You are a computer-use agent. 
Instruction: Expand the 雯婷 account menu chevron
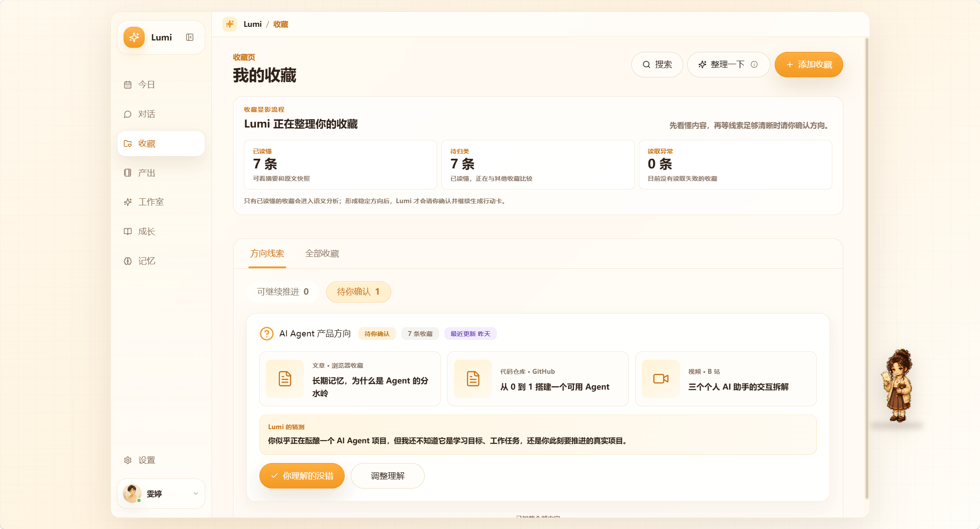tap(196, 494)
